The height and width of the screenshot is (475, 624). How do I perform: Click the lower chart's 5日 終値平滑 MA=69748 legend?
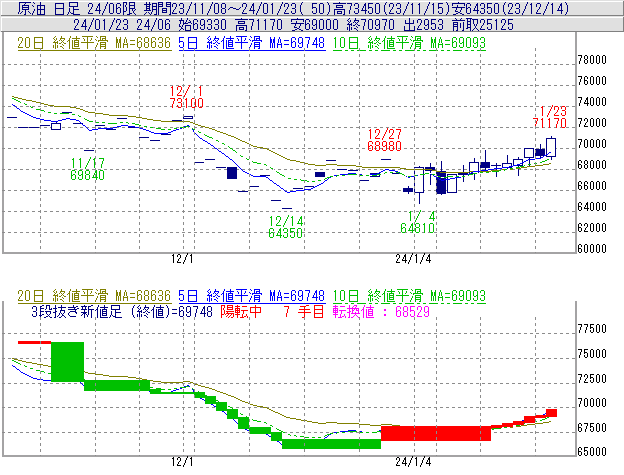coord(252,296)
